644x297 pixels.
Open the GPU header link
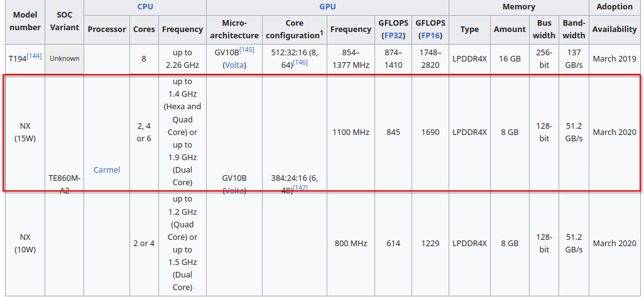[x=327, y=6]
